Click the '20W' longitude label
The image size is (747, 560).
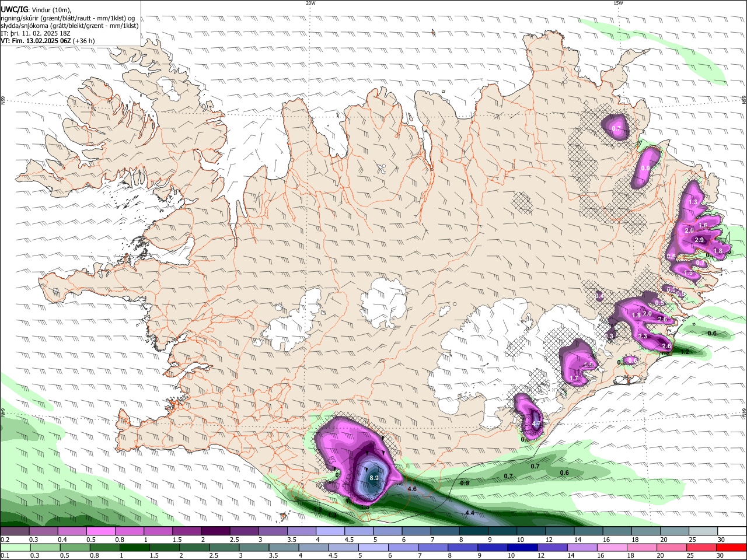[x=310, y=3]
